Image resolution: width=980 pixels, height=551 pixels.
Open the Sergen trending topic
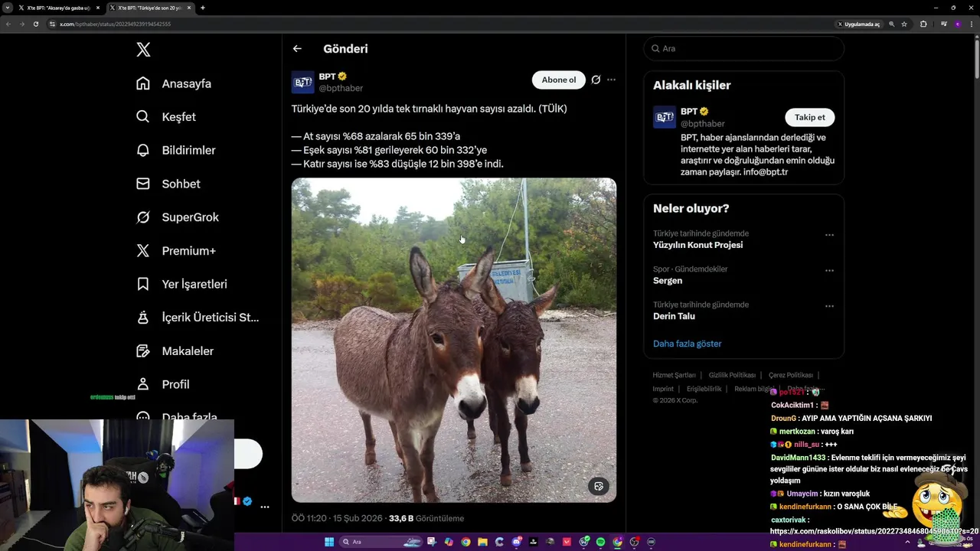(x=668, y=280)
